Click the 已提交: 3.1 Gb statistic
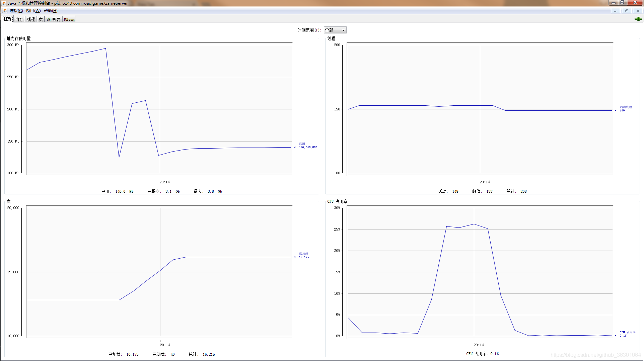The height and width of the screenshot is (361, 644). [164, 191]
